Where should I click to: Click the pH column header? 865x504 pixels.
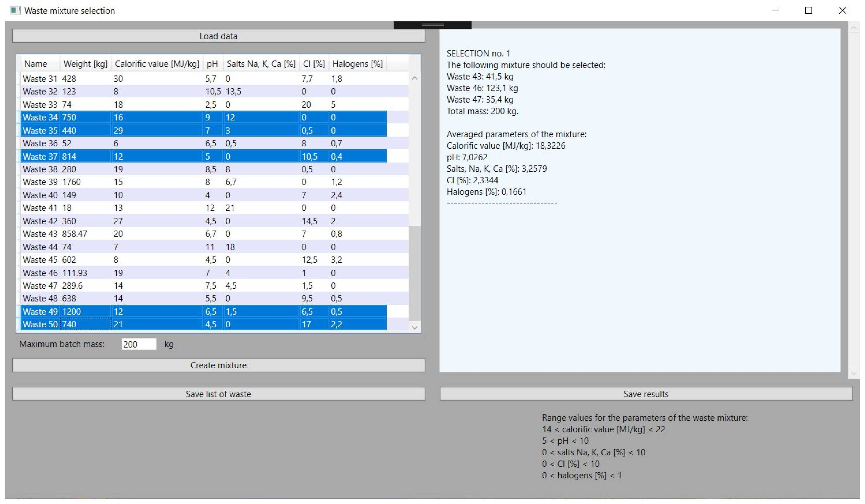tap(212, 64)
